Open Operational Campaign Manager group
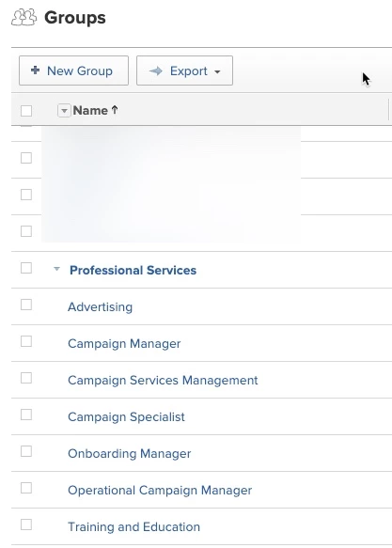This screenshot has height=548, width=392. (160, 491)
